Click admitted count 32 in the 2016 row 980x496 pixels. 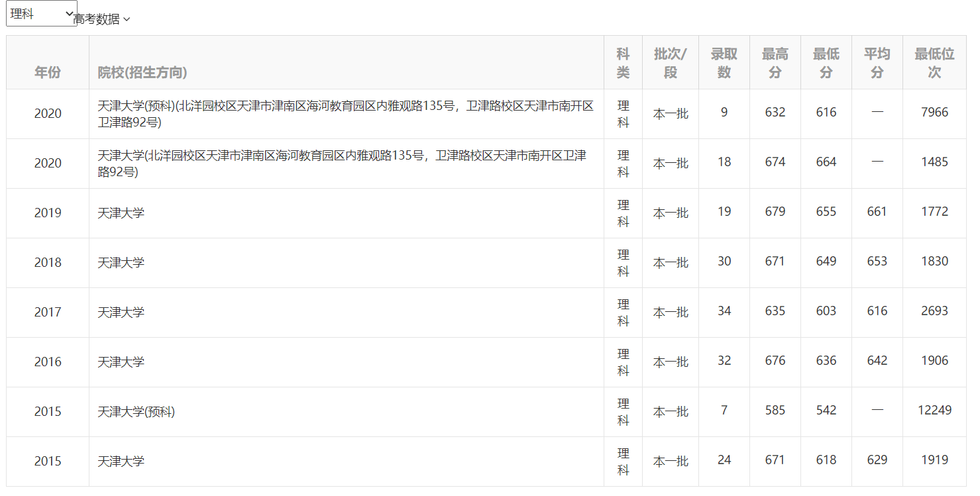pyautogui.click(x=724, y=360)
